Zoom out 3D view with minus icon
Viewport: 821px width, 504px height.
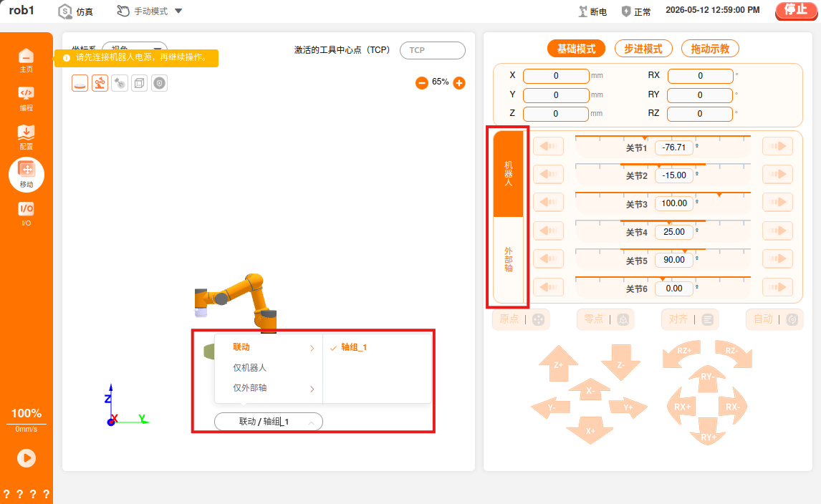point(421,83)
